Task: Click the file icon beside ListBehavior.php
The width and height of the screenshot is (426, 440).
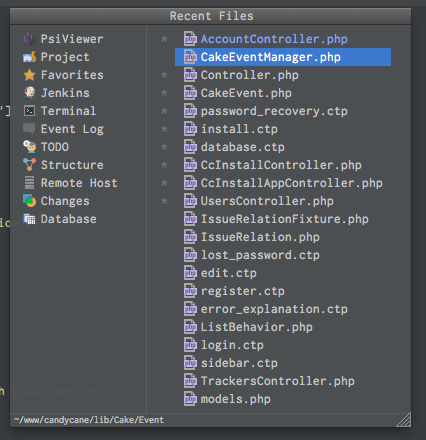Action: pos(190,327)
